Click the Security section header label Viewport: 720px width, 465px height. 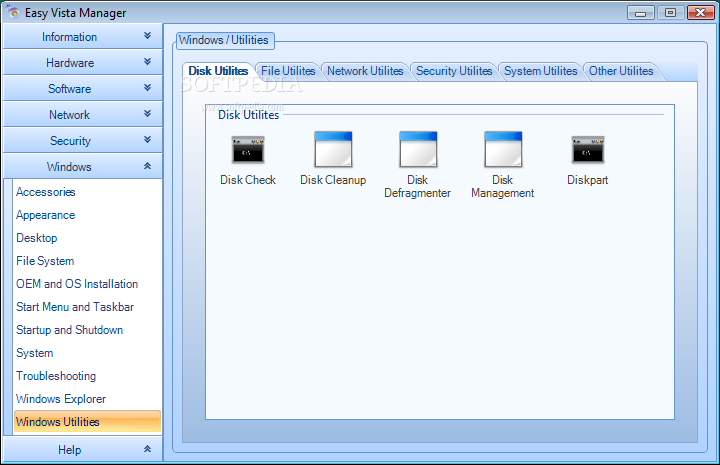click(x=70, y=141)
